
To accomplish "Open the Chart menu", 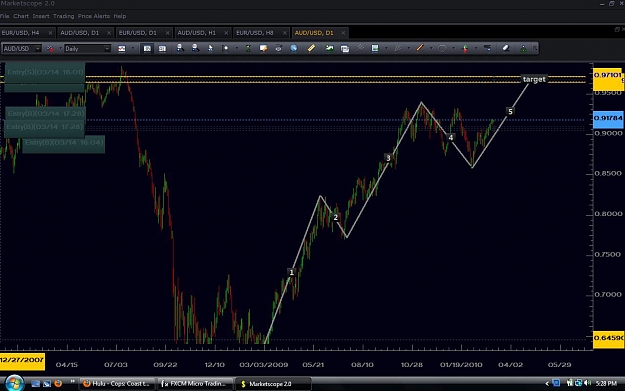I will [x=21, y=16].
